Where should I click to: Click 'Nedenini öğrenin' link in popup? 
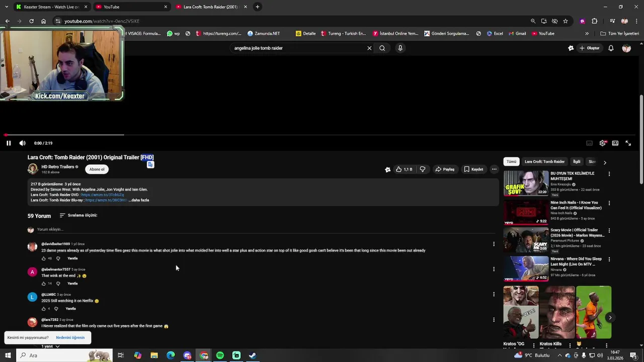point(70,338)
